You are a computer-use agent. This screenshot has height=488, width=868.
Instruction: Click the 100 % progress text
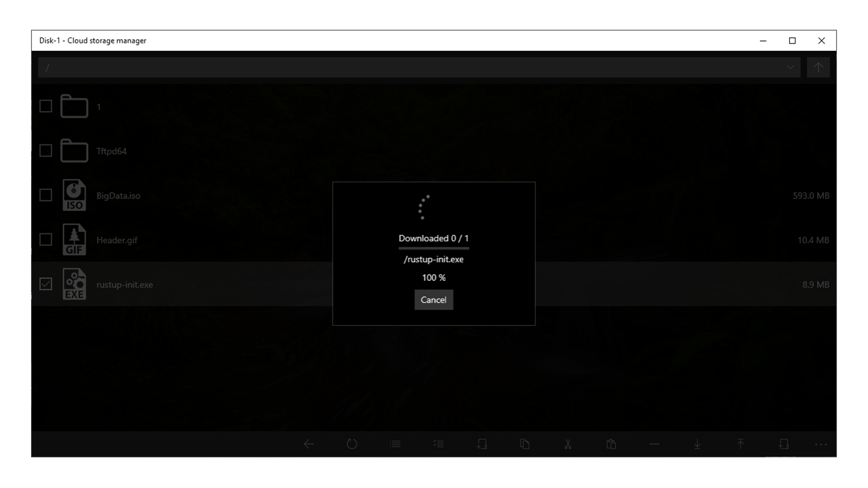434,278
